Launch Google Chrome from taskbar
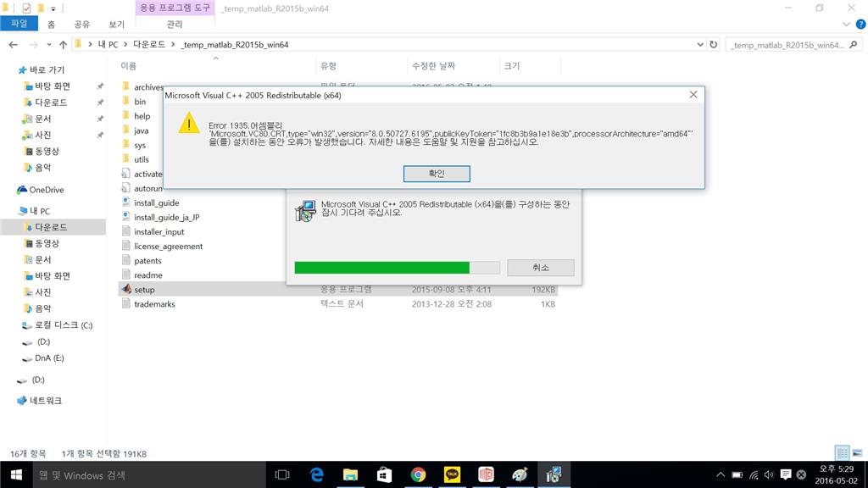 coord(418,474)
